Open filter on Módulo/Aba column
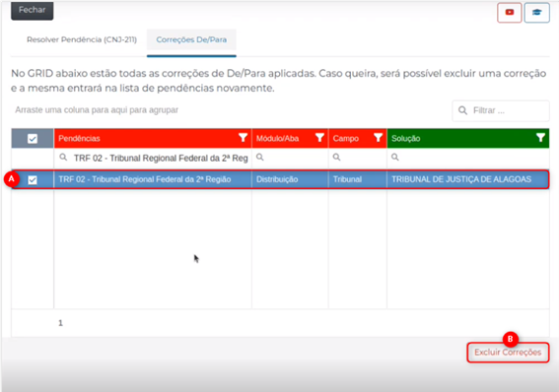 [319, 138]
